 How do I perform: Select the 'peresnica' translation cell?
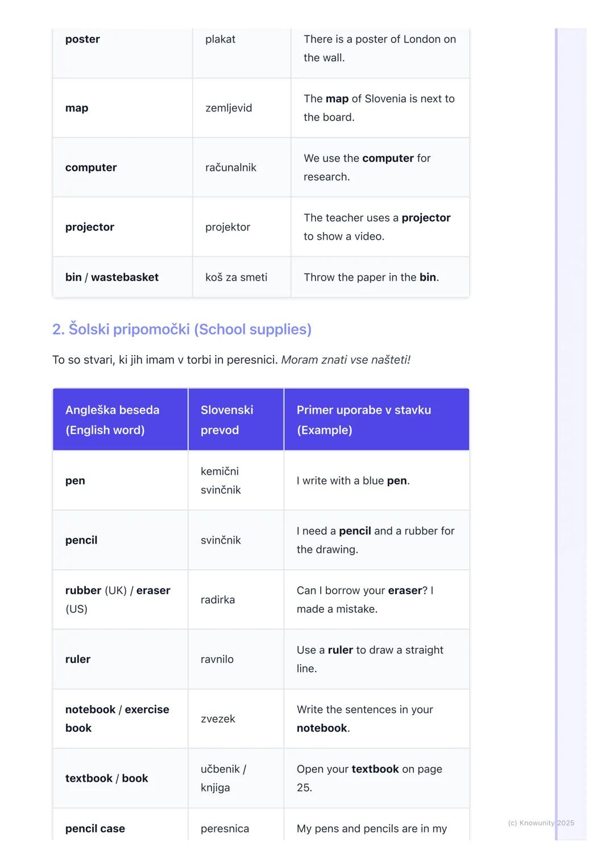point(225,828)
